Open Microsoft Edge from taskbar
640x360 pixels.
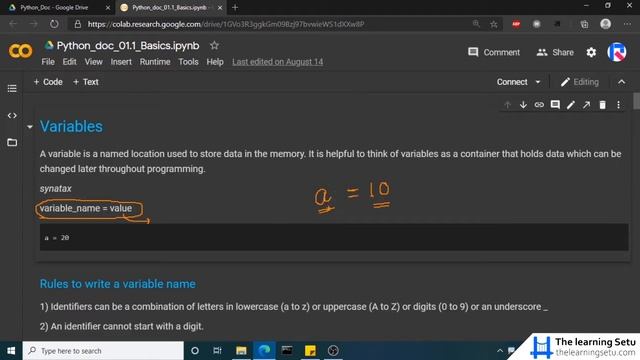(264, 351)
